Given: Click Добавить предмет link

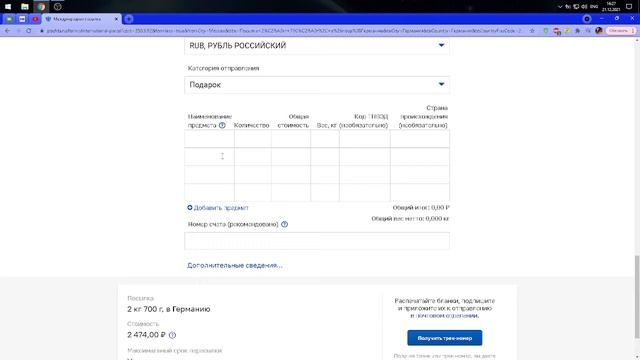Looking at the screenshot, I should click(x=218, y=208).
